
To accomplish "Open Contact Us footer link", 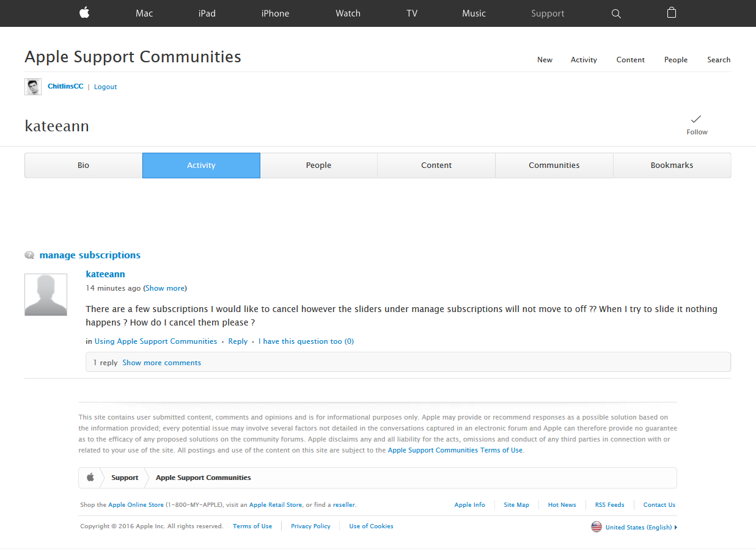I will click(x=659, y=505).
